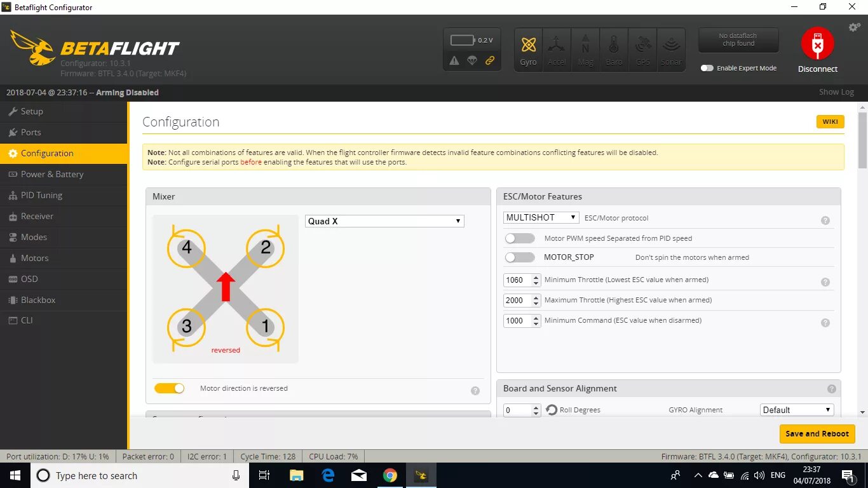868x488 pixels.
Task: Click the Mag sensor icon
Action: (x=585, y=50)
